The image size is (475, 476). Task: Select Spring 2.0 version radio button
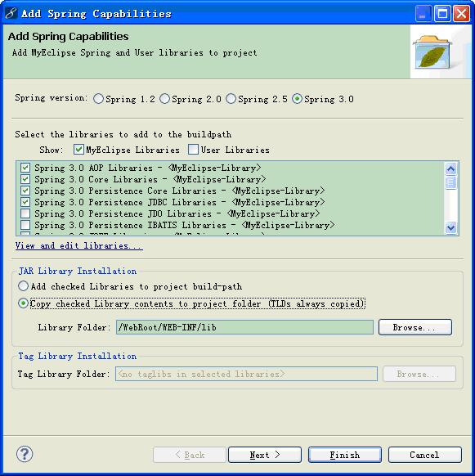point(164,99)
